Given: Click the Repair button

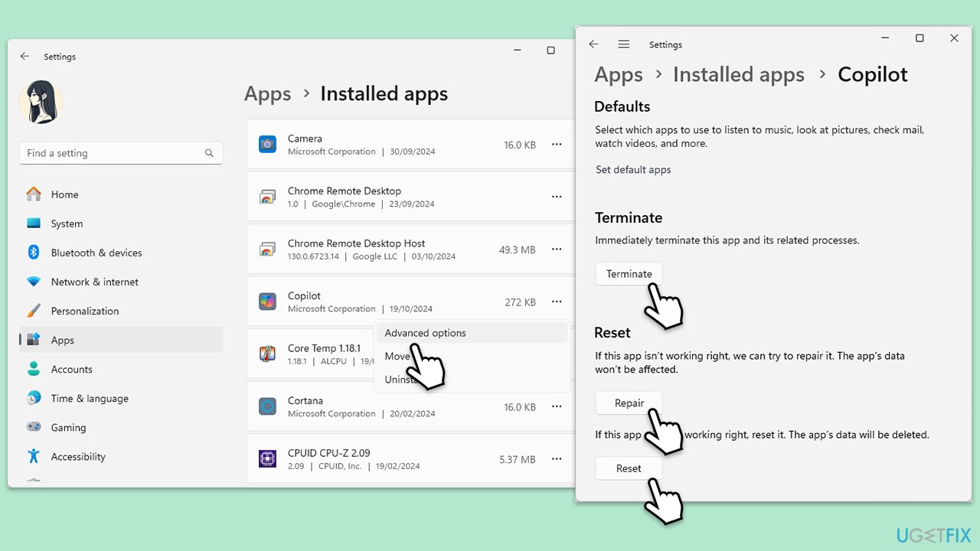Looking at the screenshot, I should coord(629,403).
